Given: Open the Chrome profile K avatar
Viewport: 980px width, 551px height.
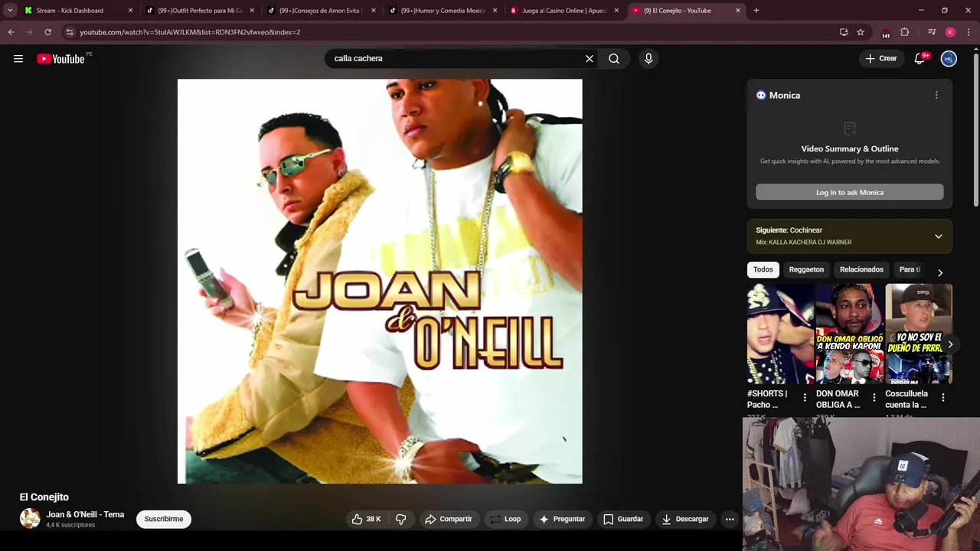Looking at the screenshot, I should click(950, 32).
